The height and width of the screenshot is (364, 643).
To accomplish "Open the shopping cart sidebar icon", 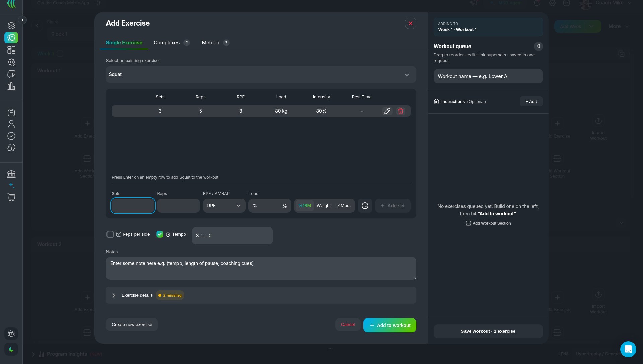I will (x=11, y=197).
